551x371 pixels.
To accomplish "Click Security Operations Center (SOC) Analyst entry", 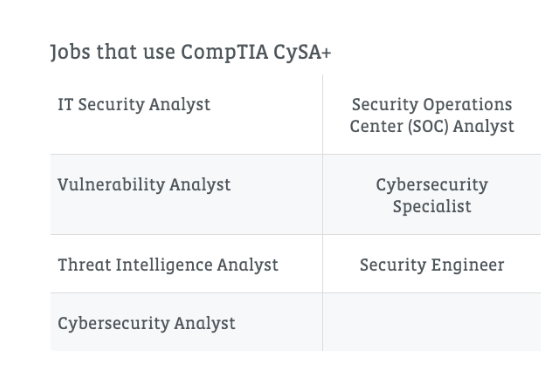I will point(432,115).
